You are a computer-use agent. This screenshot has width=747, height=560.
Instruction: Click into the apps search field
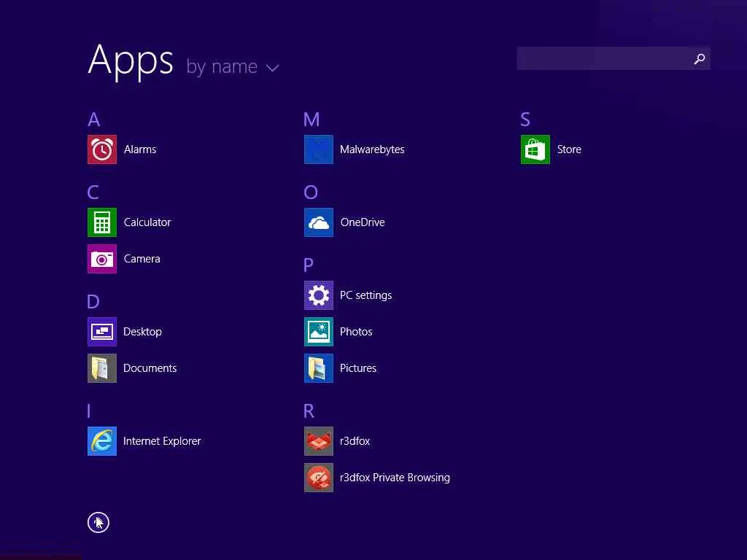pyautogui.click(x=614, y=58)
